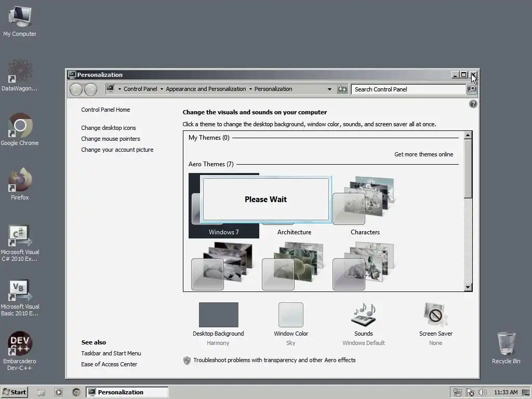This screenshot has height=399, width=532.
Task: Click Control Panel in the breadcrumb
Action: [x=140, y=89]
